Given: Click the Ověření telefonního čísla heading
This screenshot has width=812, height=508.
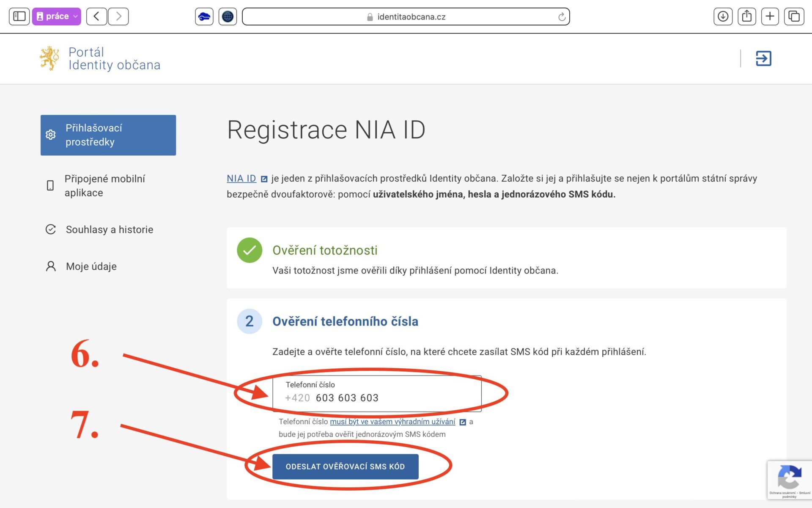Looking at the screenshot, I should tap(345, 321).
